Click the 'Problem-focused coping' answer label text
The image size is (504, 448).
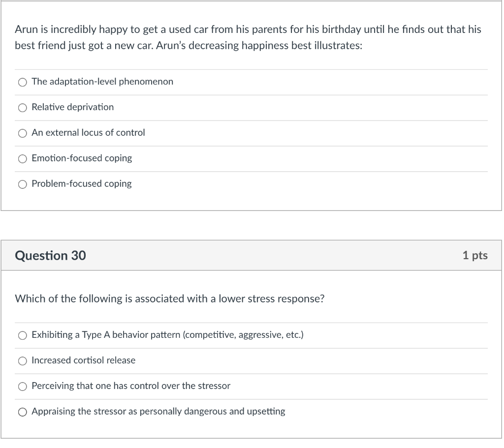[x=82, y=184]
